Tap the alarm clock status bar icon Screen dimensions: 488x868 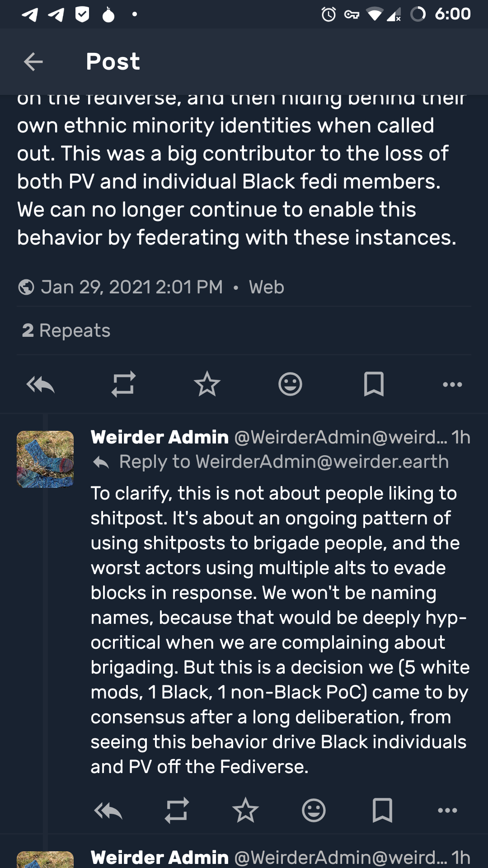click(328, 14)
